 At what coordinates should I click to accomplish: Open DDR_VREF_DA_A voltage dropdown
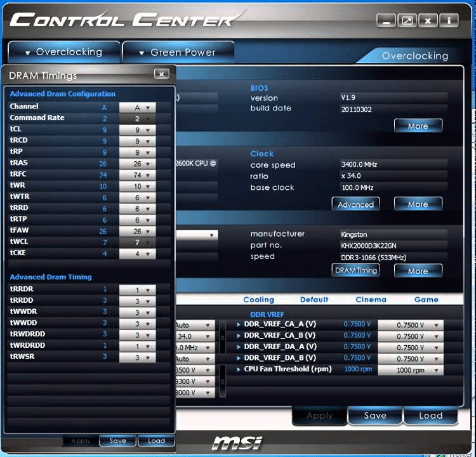coord(411,347)
